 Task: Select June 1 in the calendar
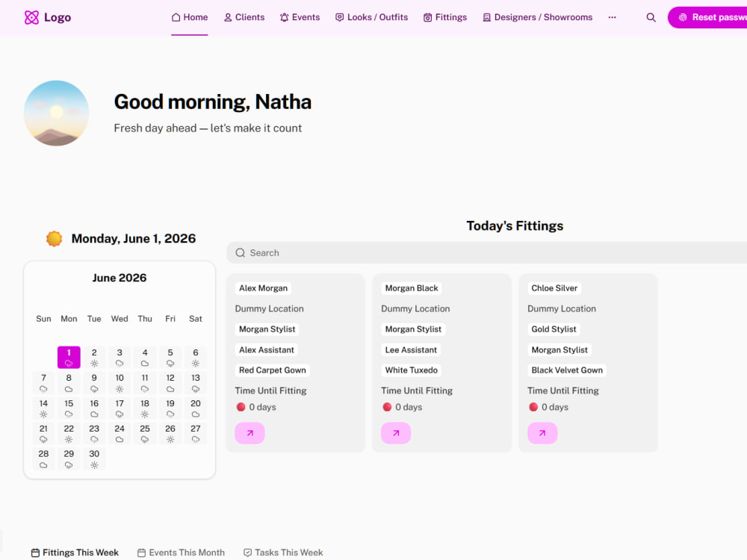click(69, 357)
